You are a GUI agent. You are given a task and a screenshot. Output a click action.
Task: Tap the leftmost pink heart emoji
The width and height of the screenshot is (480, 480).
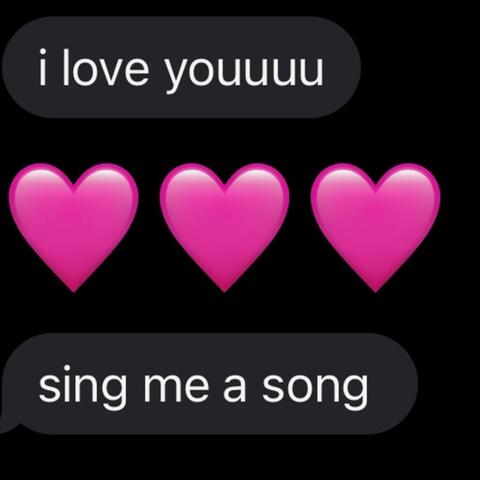[74, 227]
